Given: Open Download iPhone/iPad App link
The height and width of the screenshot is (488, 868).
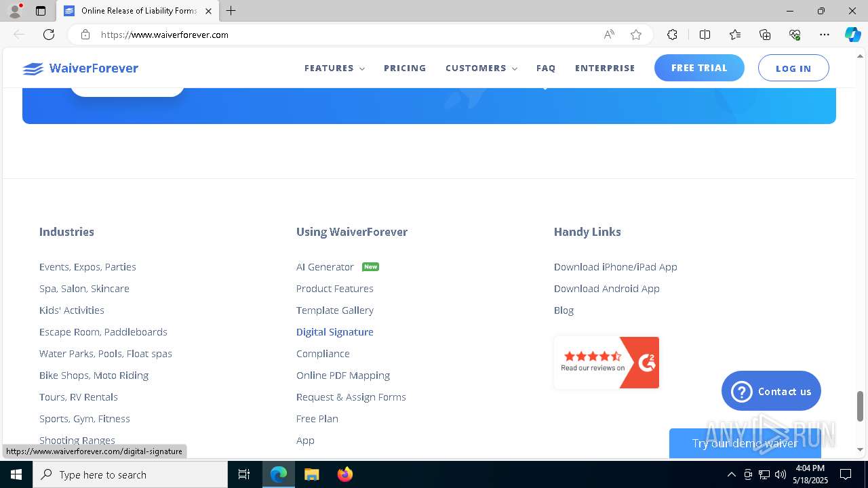Looking at the screenshot, I should click(616, 267).
